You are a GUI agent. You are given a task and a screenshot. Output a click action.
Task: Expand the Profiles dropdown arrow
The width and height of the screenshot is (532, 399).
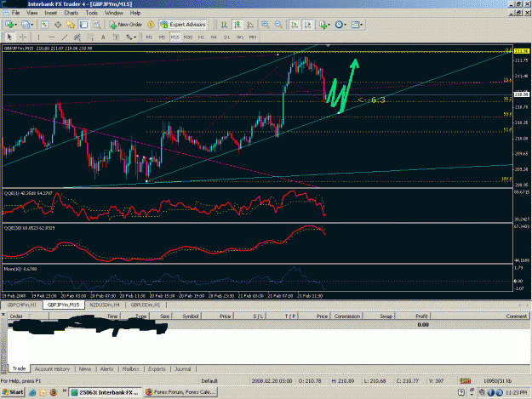coord(31,25)
